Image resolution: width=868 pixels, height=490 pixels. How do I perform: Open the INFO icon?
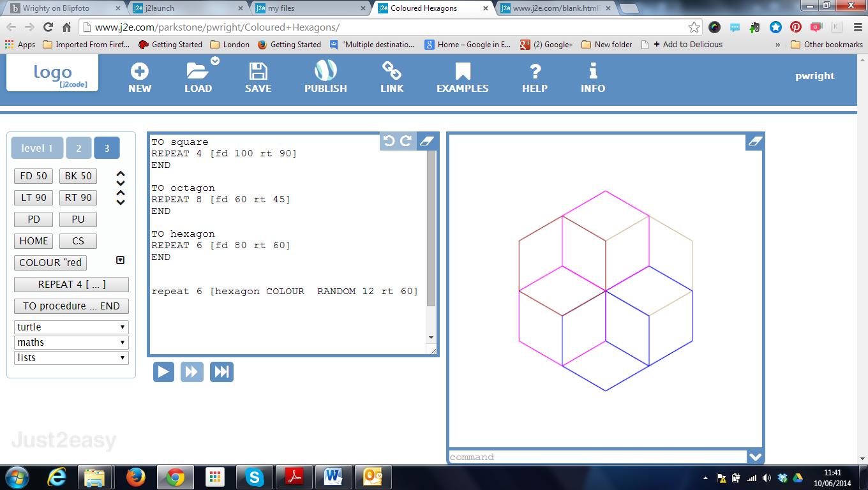592,71
